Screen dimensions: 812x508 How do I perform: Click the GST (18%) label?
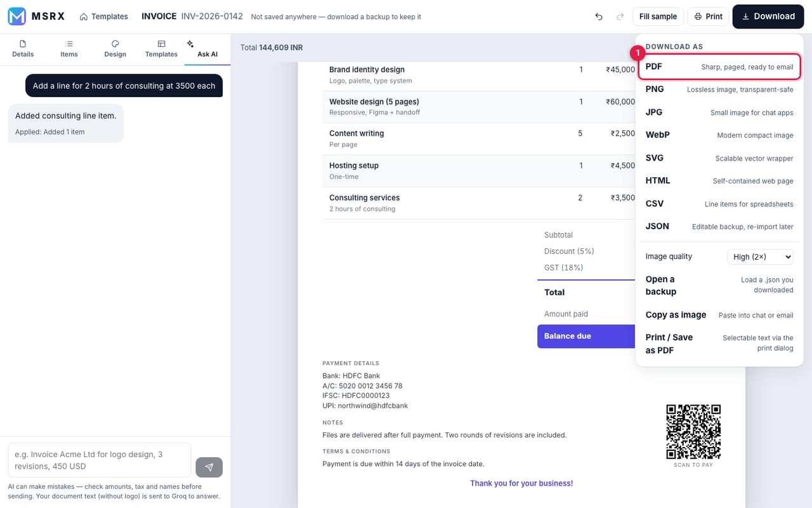(x=563, y=268)
